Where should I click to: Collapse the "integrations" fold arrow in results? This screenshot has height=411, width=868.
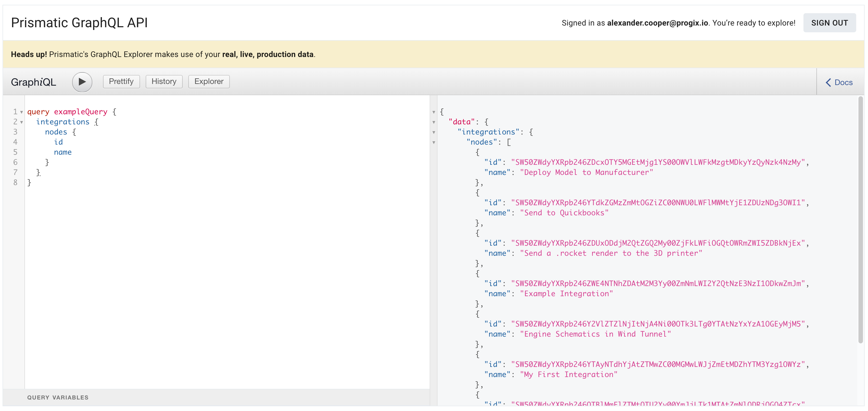(434, 133)
